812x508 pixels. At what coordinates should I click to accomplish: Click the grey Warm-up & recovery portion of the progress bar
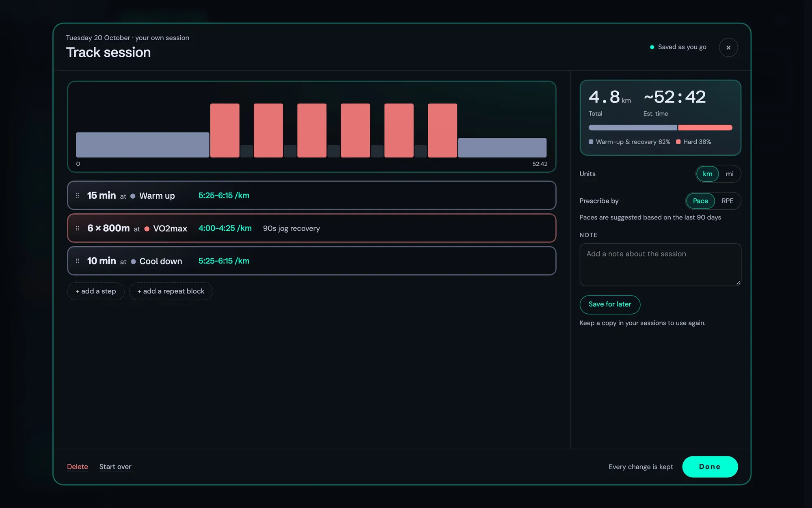pos(633,128)
